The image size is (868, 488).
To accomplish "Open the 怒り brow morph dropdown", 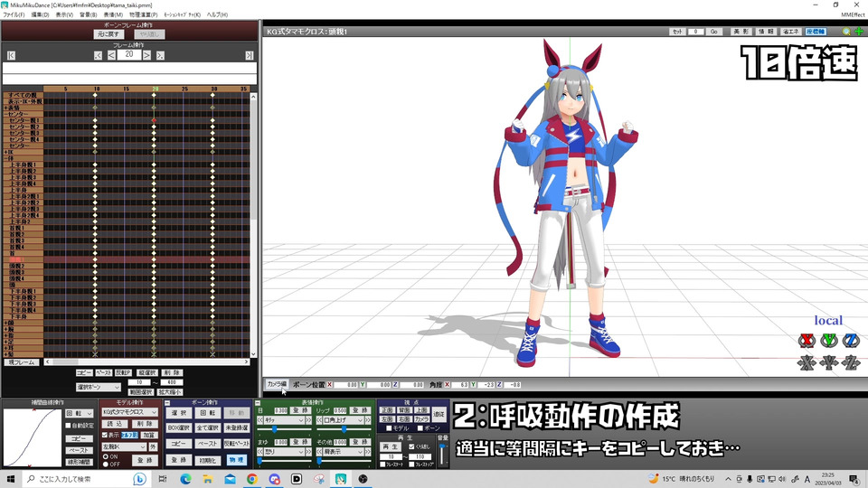I will coord(284,452).
